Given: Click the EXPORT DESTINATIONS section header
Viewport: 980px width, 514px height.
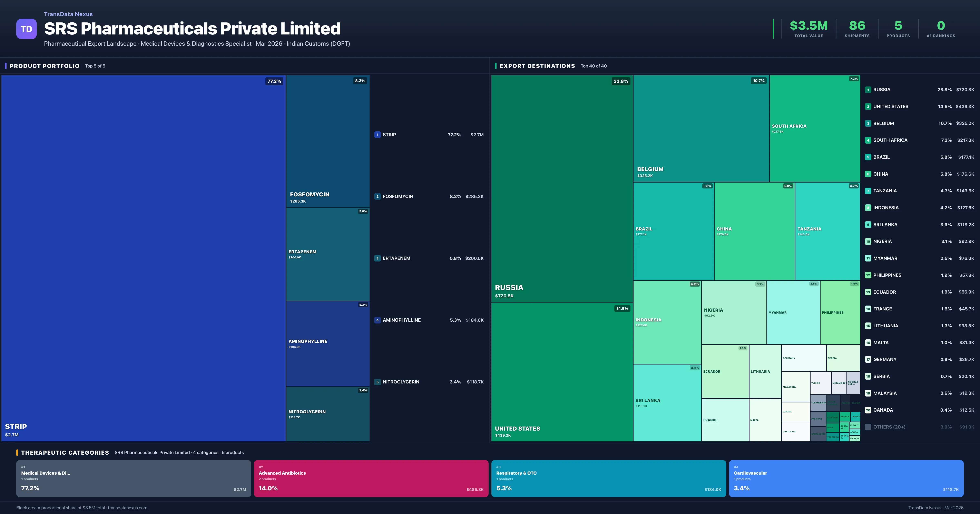Looking at the screenshot, I should click(537, 66).
